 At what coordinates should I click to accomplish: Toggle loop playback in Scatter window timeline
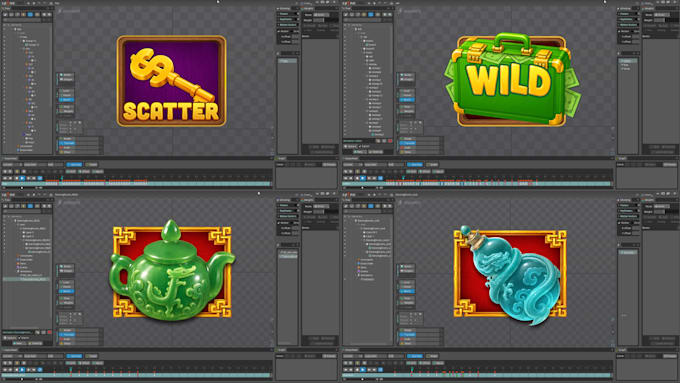[39, 178]
